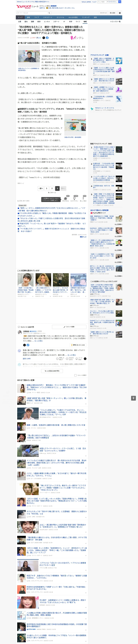Share the second comment on X
138x644 pixels.
point(85,358)
